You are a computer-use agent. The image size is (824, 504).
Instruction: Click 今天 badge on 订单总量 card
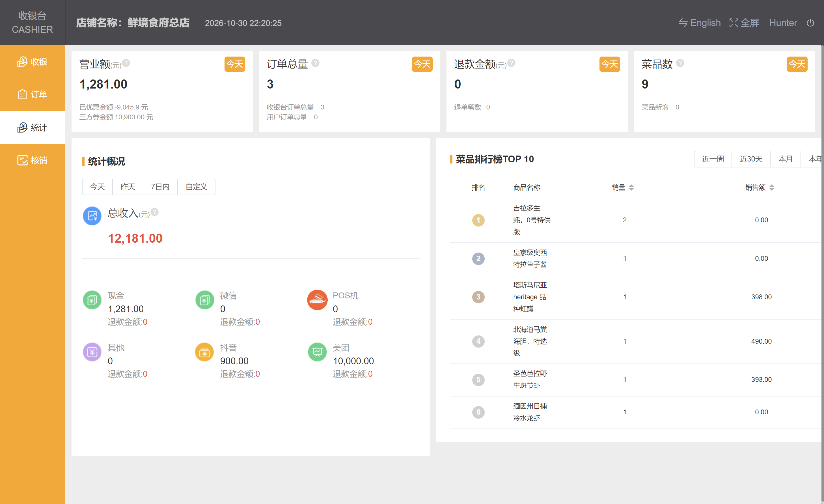[422, 64]
